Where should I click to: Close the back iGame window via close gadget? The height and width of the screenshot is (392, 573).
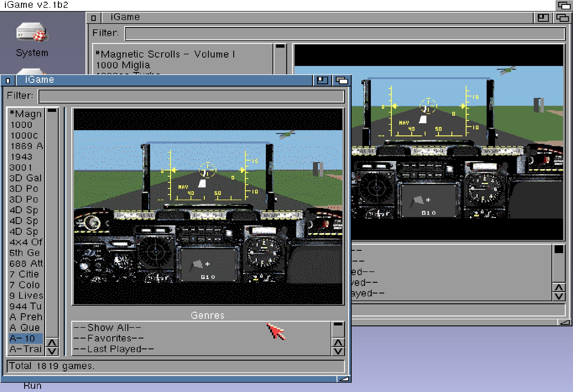(x=93, y=18)
